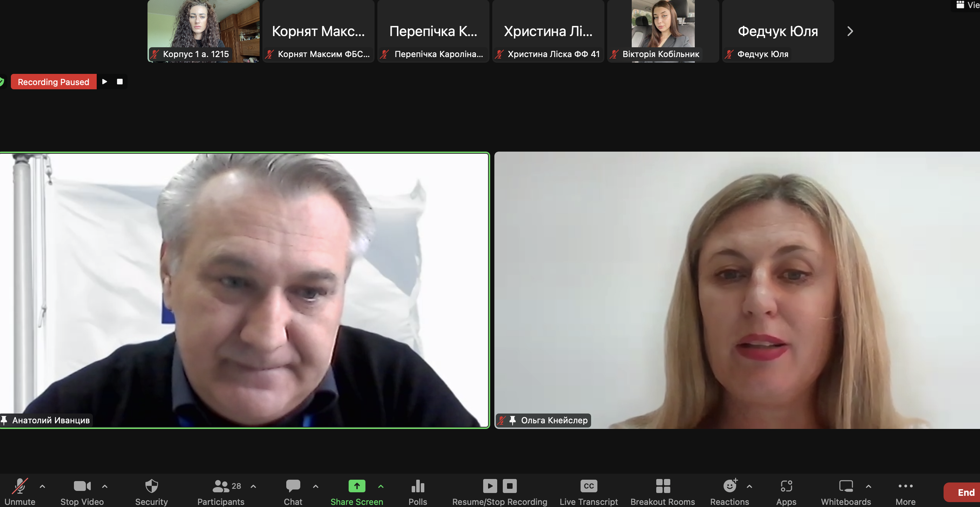Stop recording with the toolbar stop button
This screenshot has width=980, height=507.
[510, 486]
